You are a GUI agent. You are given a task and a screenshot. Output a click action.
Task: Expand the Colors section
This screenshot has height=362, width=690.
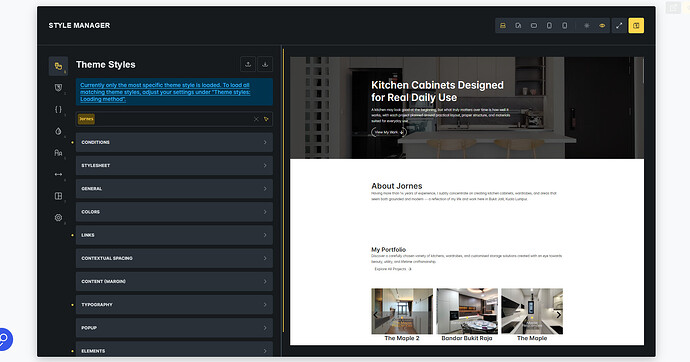click(x=174, y=212)
